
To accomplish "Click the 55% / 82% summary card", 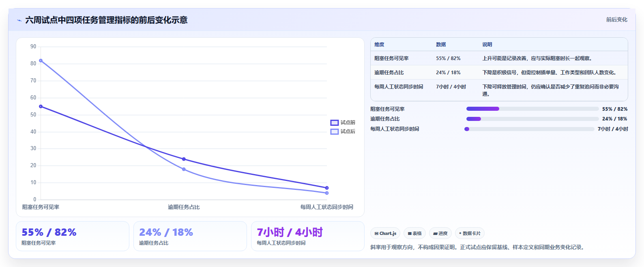I will point(73,236).
